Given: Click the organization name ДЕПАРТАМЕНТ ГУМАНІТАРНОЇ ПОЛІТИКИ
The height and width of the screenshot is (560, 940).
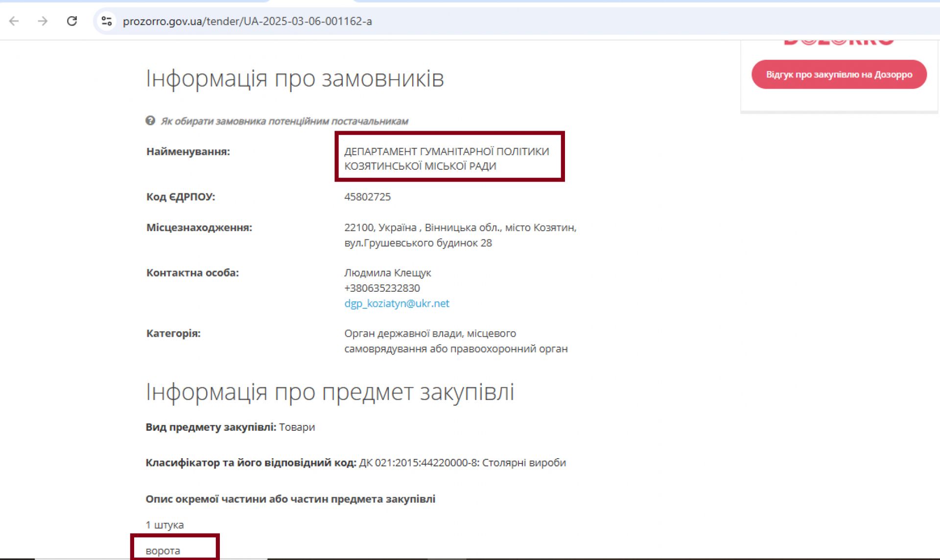Looking at the screenshot, I should 446,152.
